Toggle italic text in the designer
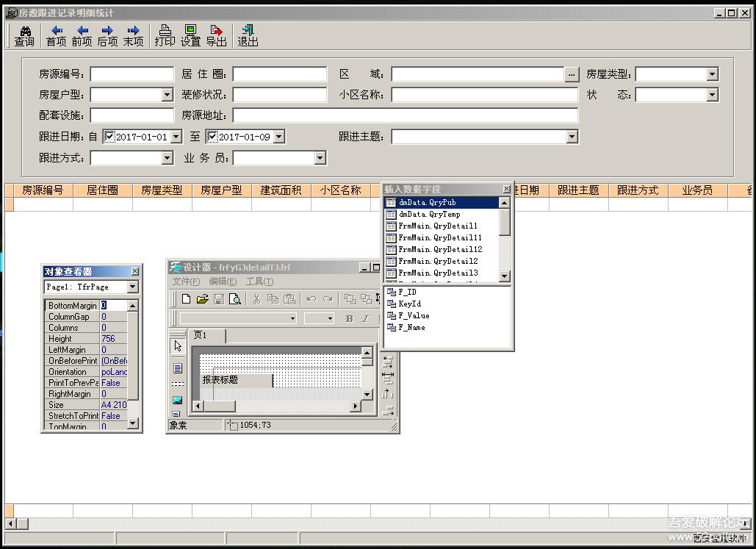The height and width of the screenshot is (549, 756). tap(365, 318)
